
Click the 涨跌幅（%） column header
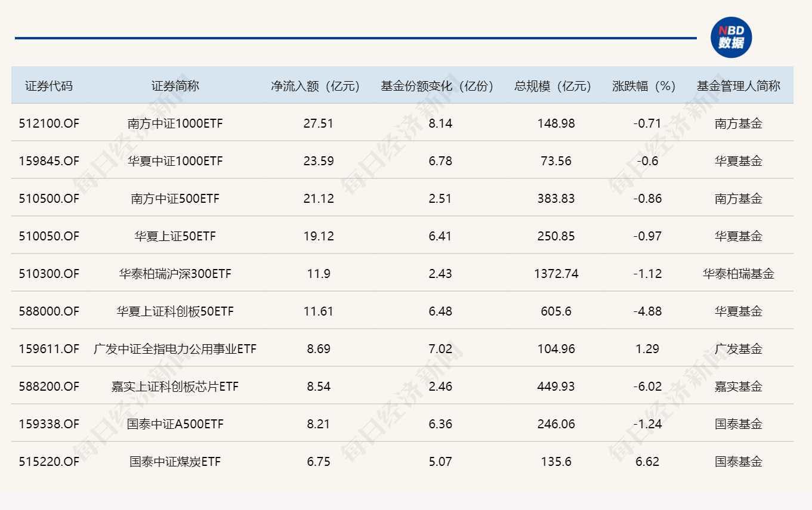(647, 86)
